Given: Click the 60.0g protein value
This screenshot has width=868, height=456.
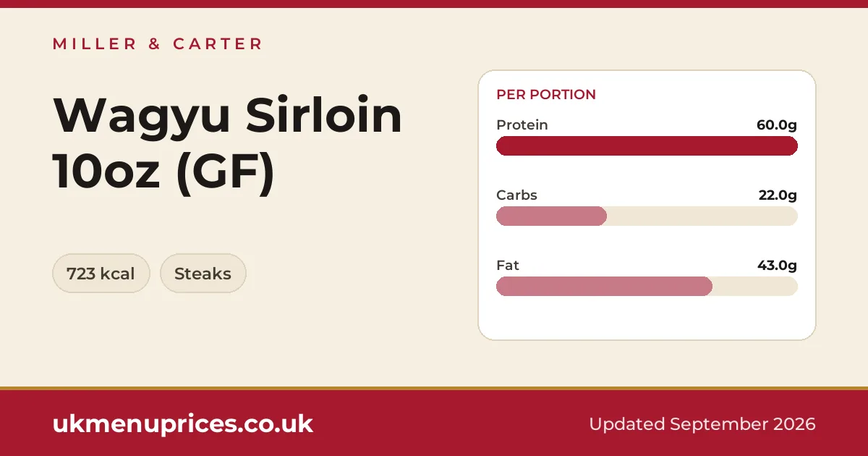Looking at the screenshot, I should [777, 124].
